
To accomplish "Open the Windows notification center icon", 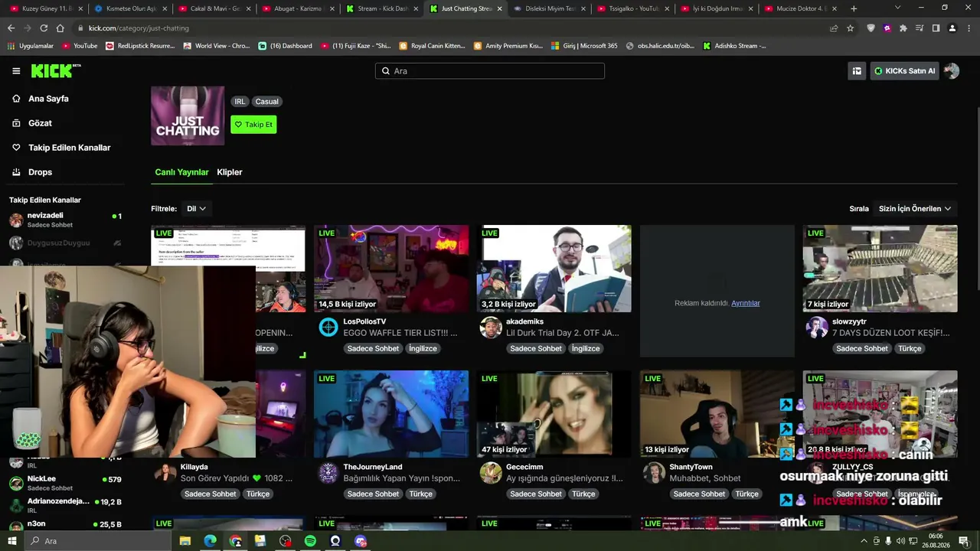I will [x=964, y=541].
